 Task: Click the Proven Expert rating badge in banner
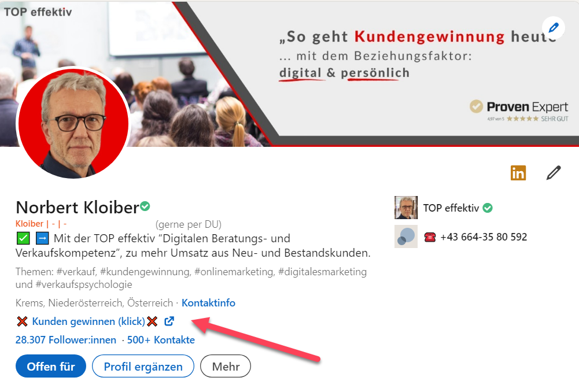click(519, 111)
